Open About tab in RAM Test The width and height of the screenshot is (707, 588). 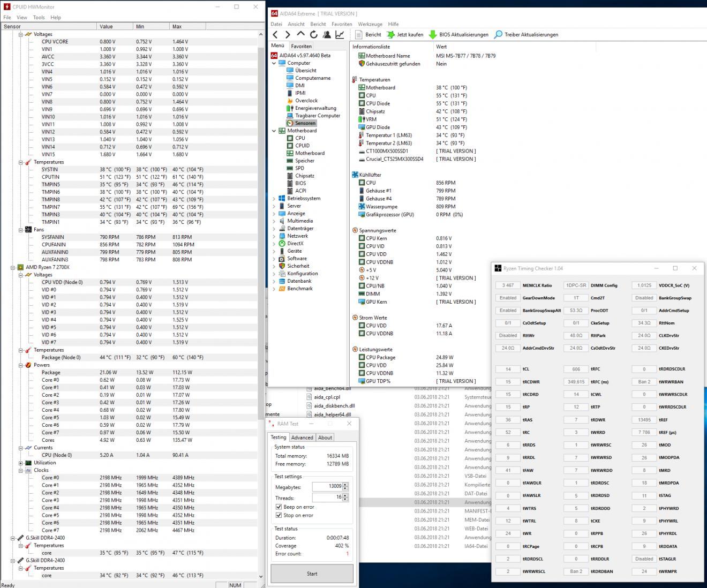325,438
